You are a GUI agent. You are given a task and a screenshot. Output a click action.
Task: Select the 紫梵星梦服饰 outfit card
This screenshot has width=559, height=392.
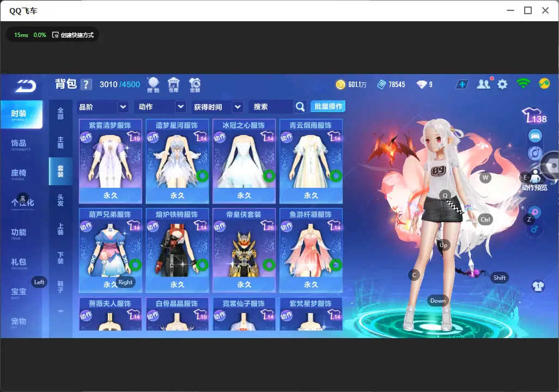311,314
